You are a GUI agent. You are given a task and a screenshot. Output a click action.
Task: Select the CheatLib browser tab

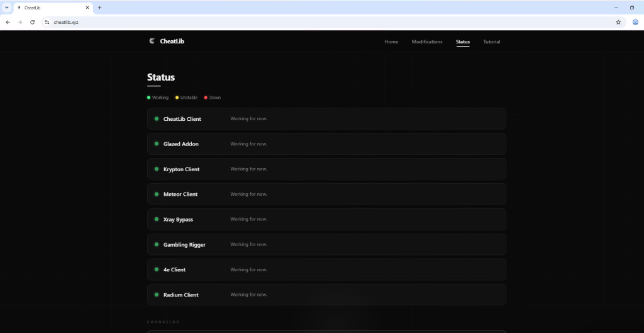53,8
